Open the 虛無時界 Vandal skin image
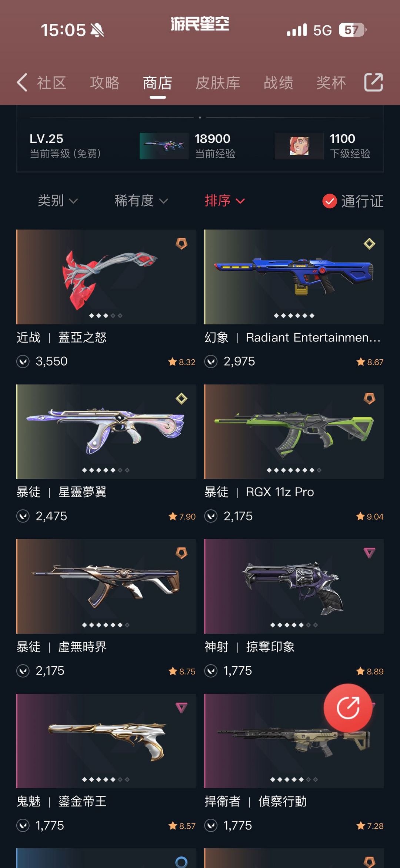The width and height of the screenshot is (400, 868). (x=106, y=586)
